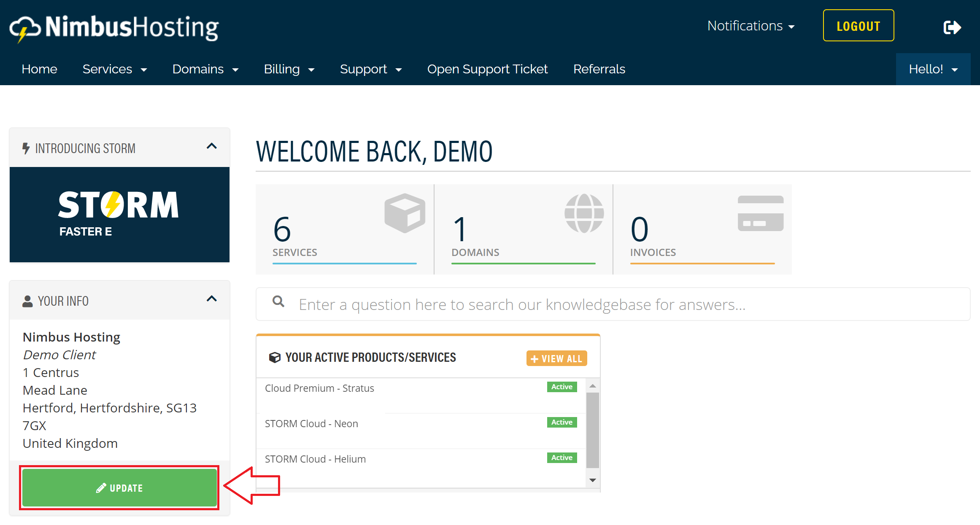Expand the Hello! account menu

933,69
